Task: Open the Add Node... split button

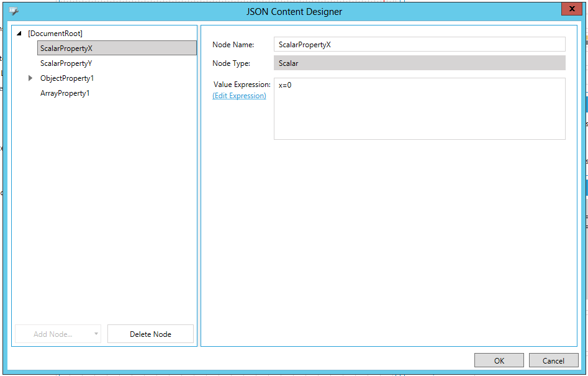Action: [x=53, y=334]
